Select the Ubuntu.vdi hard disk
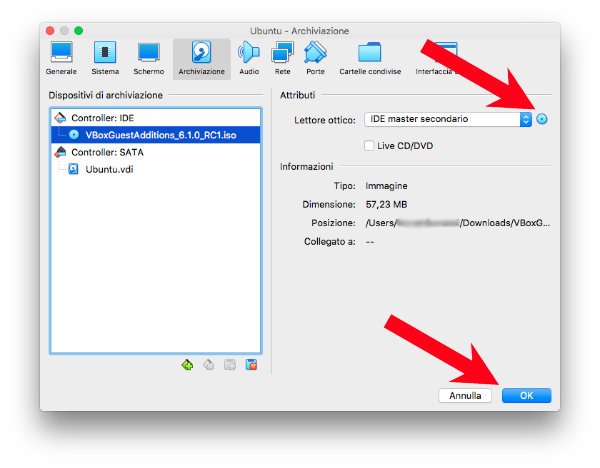 click(x=155, y=169)
